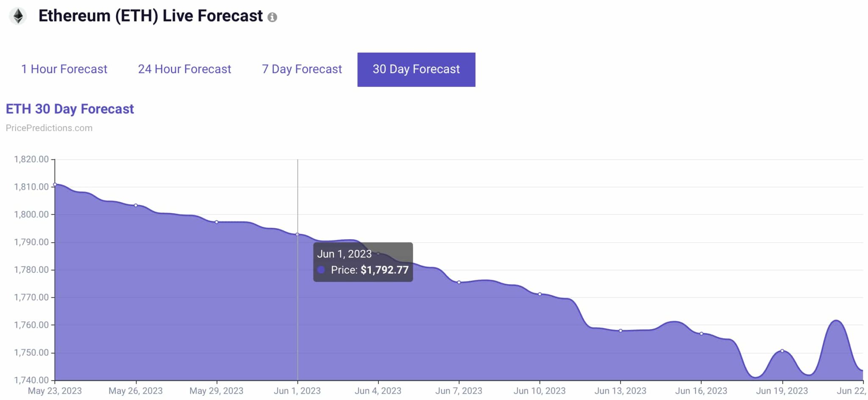Click the active 30 Day Forecast tab
The image size is (868, 400).
[x=416, y=69]
